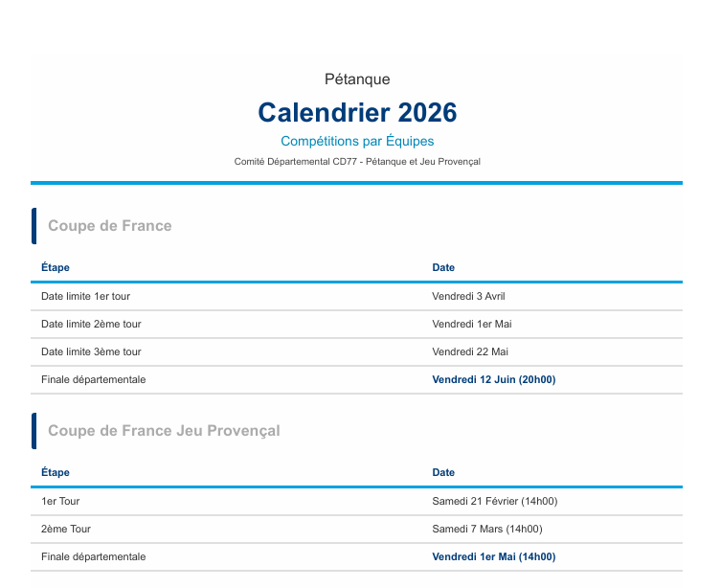Select the Date limite 1er tour row
The height and width of the screenshot is (588, 721).
pyautogui.click(x=85, y=297)
